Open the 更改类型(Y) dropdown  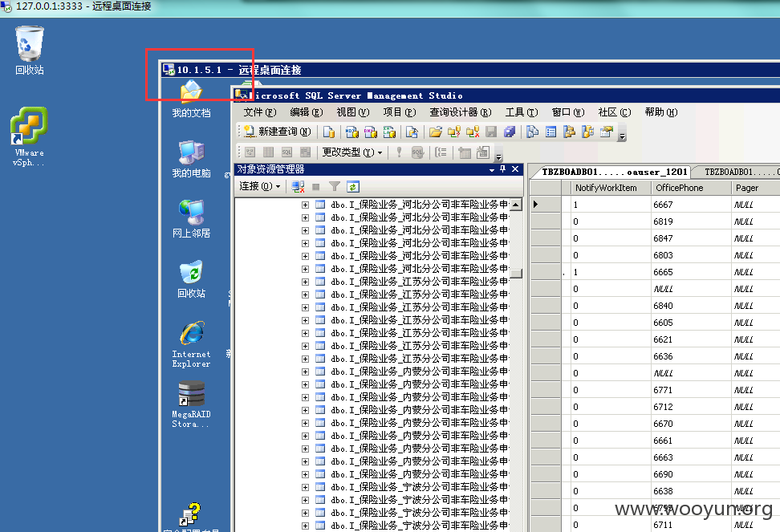click(x=351, y=152)
